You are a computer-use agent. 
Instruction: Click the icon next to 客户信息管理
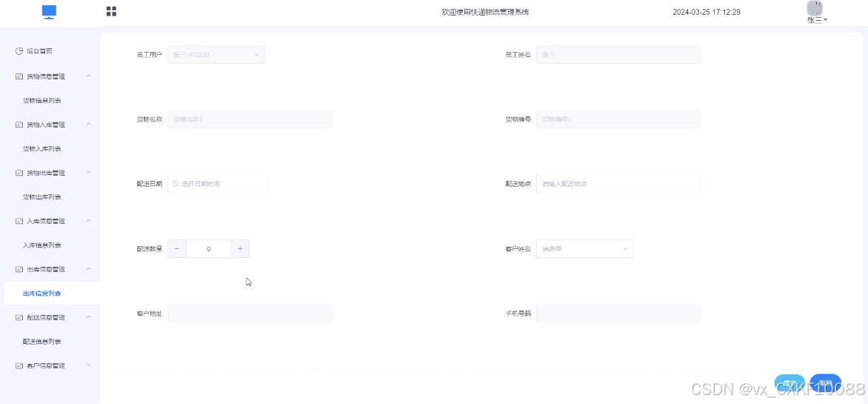(x=19, y=365)
